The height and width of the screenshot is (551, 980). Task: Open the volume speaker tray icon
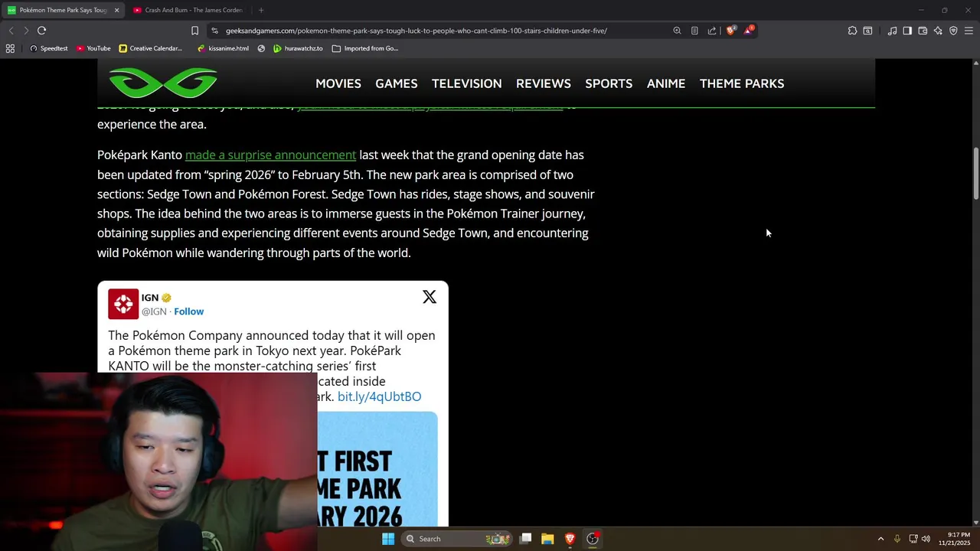point(926,539)
